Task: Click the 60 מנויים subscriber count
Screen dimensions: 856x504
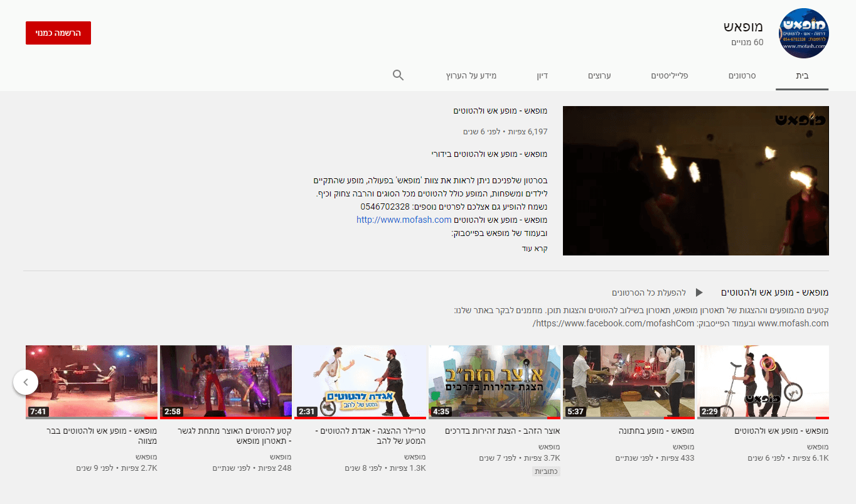Action: (x=747, y=43)
